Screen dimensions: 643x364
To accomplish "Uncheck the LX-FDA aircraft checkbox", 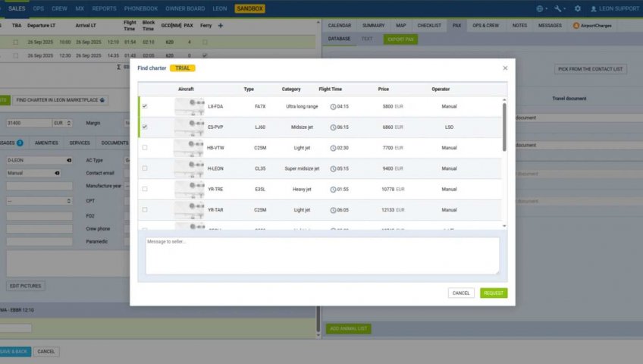I will click(145, 106).
